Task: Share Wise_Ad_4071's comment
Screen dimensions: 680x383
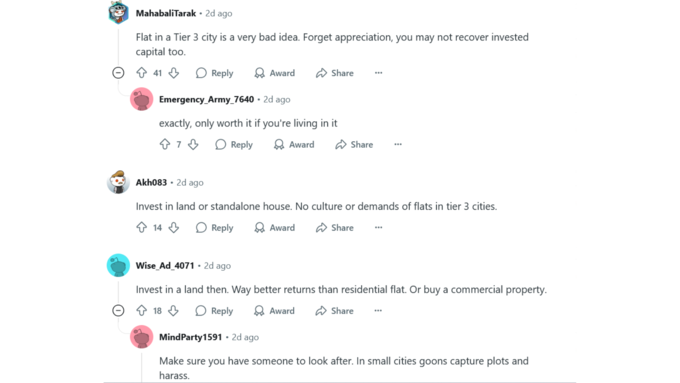Action: point(335,311)
